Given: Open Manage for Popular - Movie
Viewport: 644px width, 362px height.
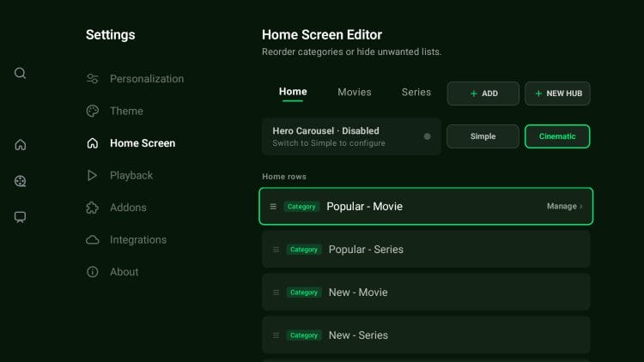Looking at the screenshot, I should point(564,207).
